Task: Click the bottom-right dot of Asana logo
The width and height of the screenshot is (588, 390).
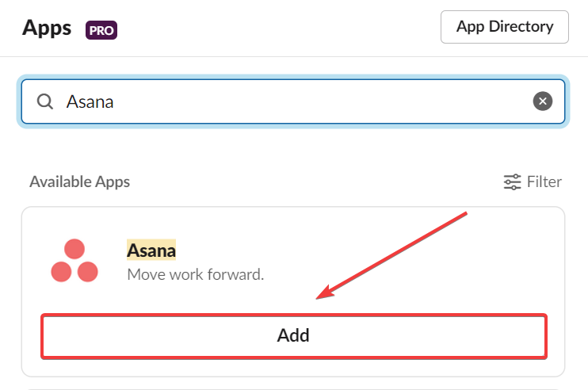Action: point(88,272)
